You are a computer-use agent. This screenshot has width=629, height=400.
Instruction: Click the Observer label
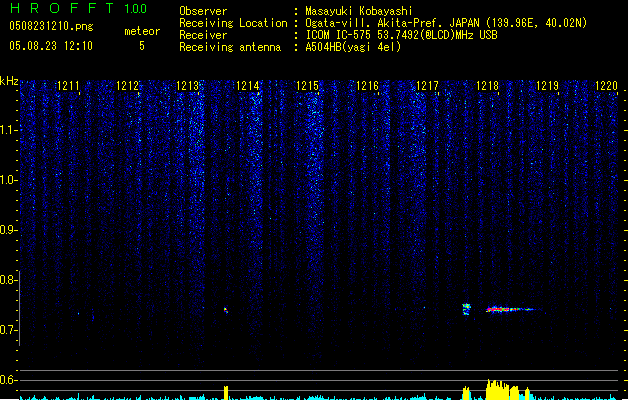tap(203, 11)
